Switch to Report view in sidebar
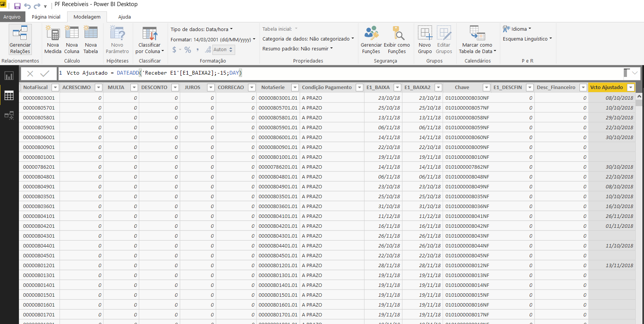644x324 pixels. (x=9, y=76)
